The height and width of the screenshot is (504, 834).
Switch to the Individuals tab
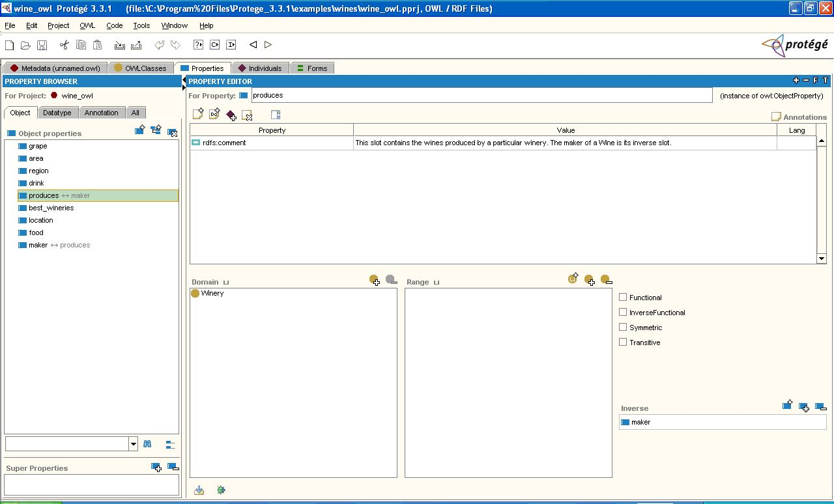pos(259,68)
